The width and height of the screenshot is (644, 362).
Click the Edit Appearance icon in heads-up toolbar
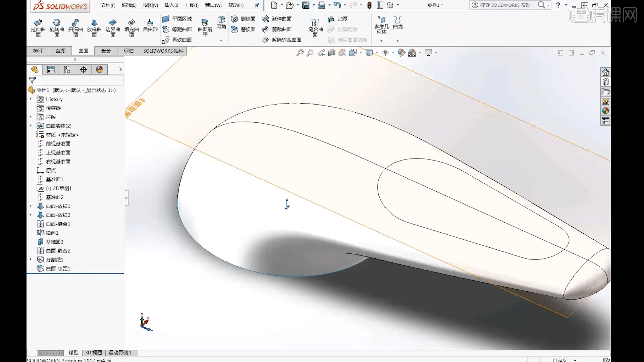point(401,53)
